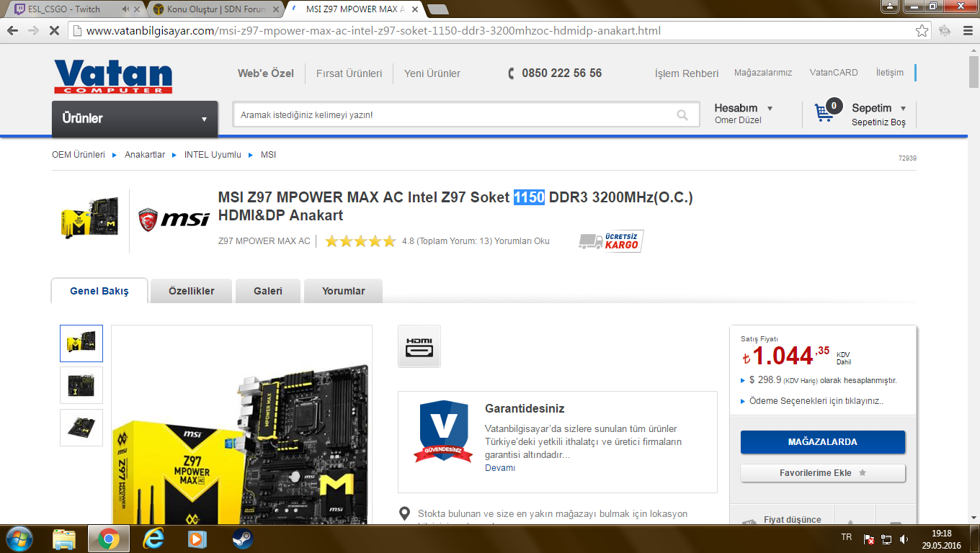Click the Devamı link
Screen dimensions: 980x553
[x=500, y=468]
